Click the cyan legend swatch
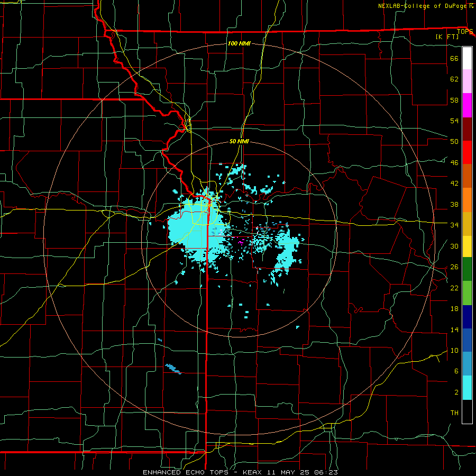 tap(467, 388)
